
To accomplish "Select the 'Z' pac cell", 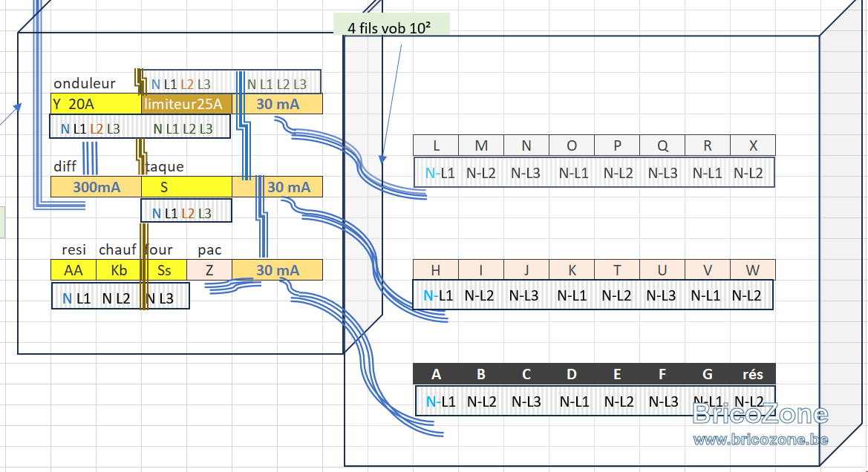I will [209, 270].
